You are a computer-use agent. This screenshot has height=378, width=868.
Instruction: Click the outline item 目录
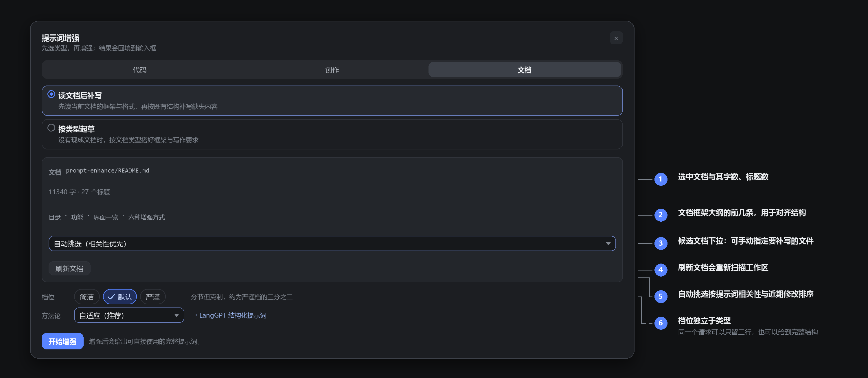click(x=55, y=217)
